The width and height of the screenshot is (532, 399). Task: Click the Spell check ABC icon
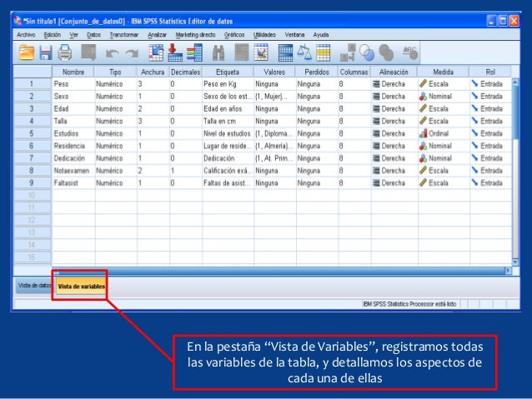coord(410,52)
